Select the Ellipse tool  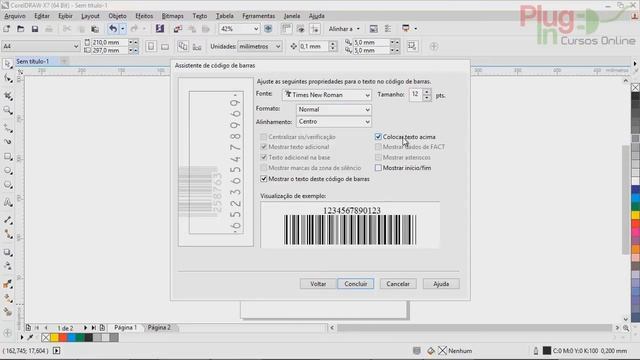(8, 171)
